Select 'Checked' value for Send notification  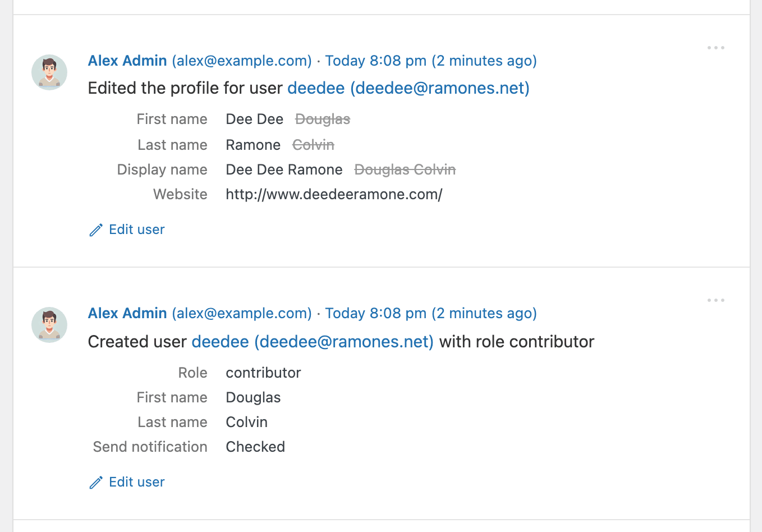(256, 447)
